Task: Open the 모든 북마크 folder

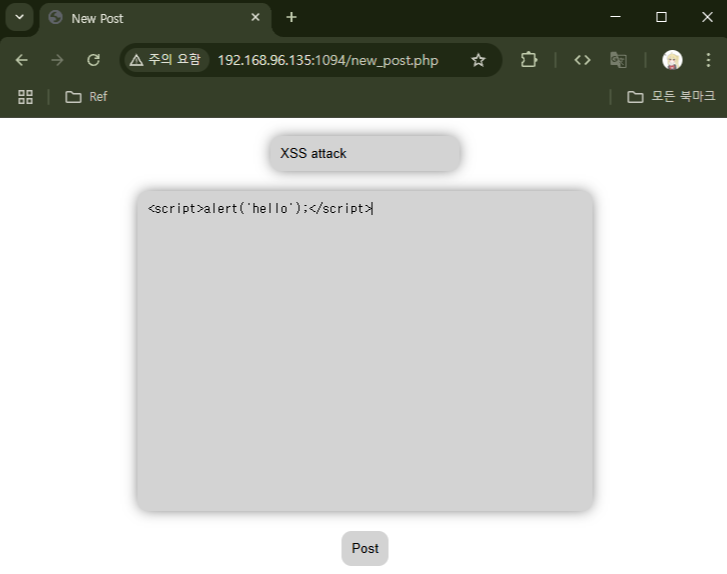Action: 671,97
